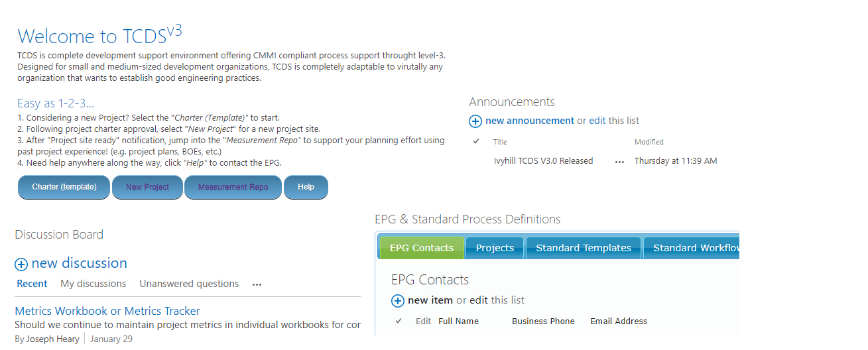Switch to the Standard Templates tab

(584, 248)
